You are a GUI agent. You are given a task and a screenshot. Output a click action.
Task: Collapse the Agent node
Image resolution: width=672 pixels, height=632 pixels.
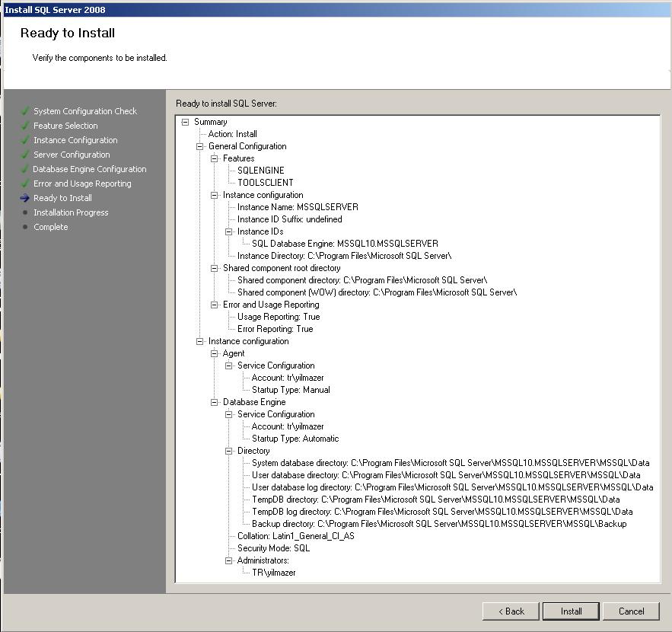tap(215, 354)
